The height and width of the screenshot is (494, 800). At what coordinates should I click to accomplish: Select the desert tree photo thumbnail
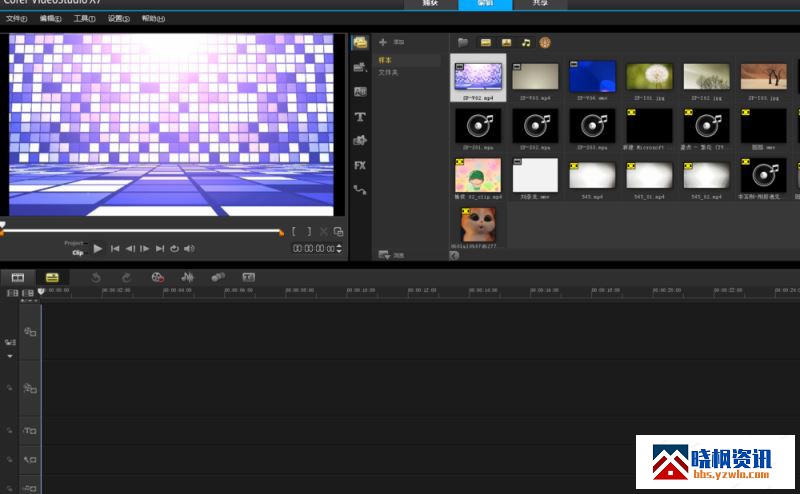[764, 77]
